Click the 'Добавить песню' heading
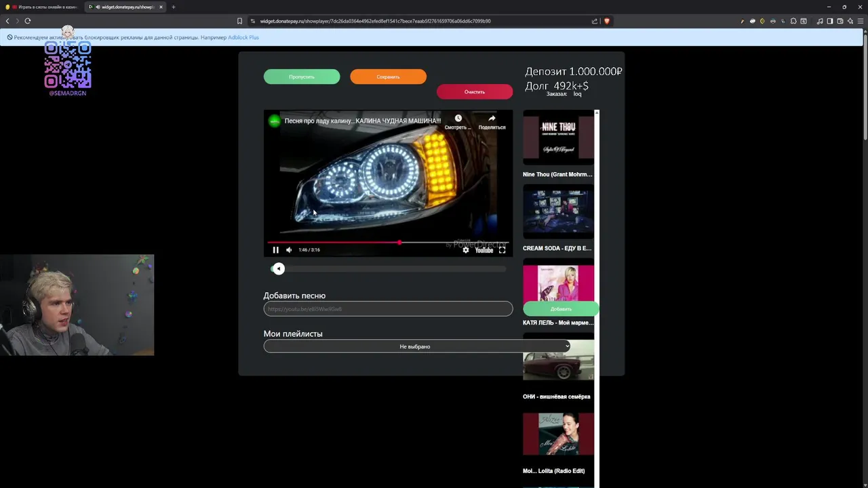The height and width of the screenshot is (488, 868). [294, 296]
